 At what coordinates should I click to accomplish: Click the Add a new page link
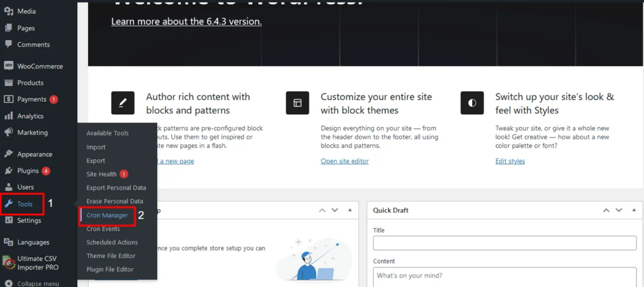[175, 161]
